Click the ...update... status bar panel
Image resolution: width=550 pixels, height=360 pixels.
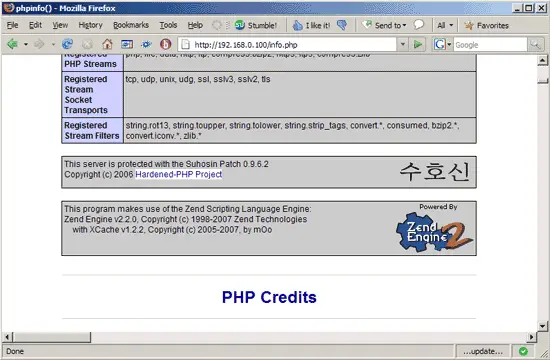tap(483, 351)
